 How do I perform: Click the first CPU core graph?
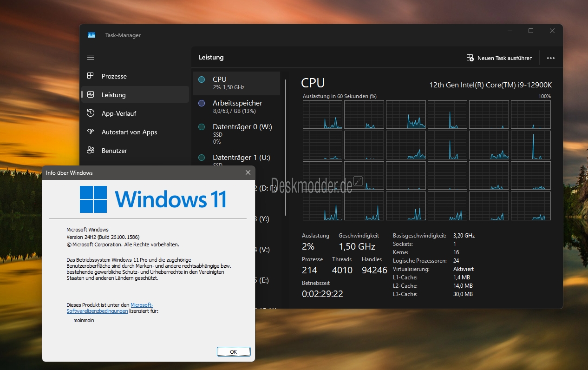coord(323,115)
